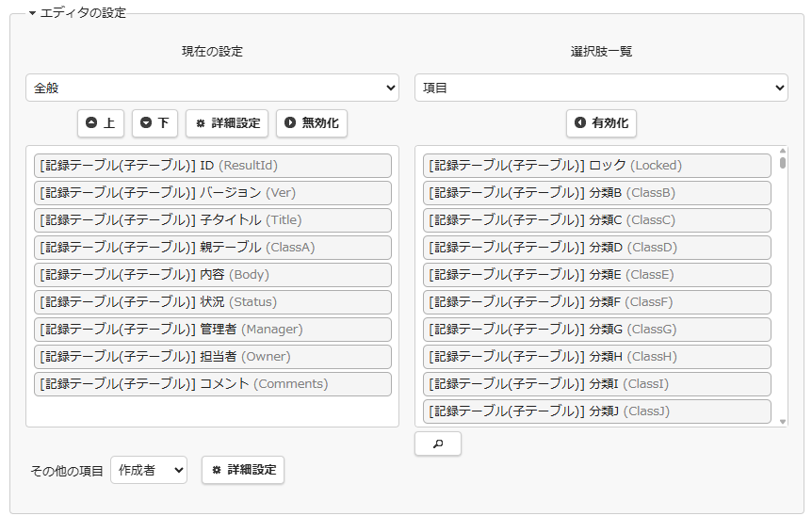The width and height of the screenshot is (812, 516).
Task: Click the 有効化 button
Action: click(x=601, y=123)
